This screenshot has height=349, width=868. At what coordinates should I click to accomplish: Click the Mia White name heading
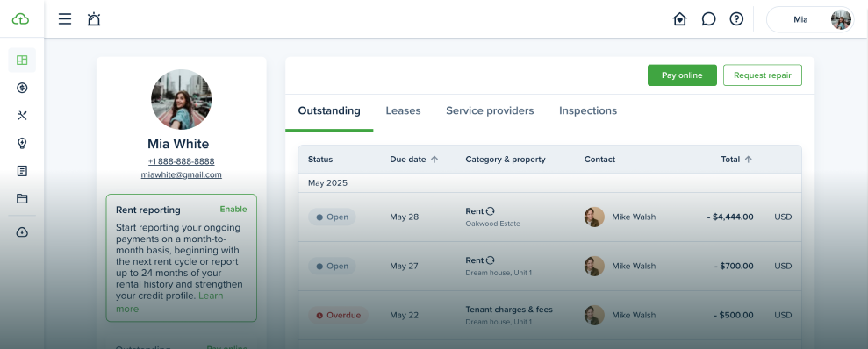pos(178,144)
